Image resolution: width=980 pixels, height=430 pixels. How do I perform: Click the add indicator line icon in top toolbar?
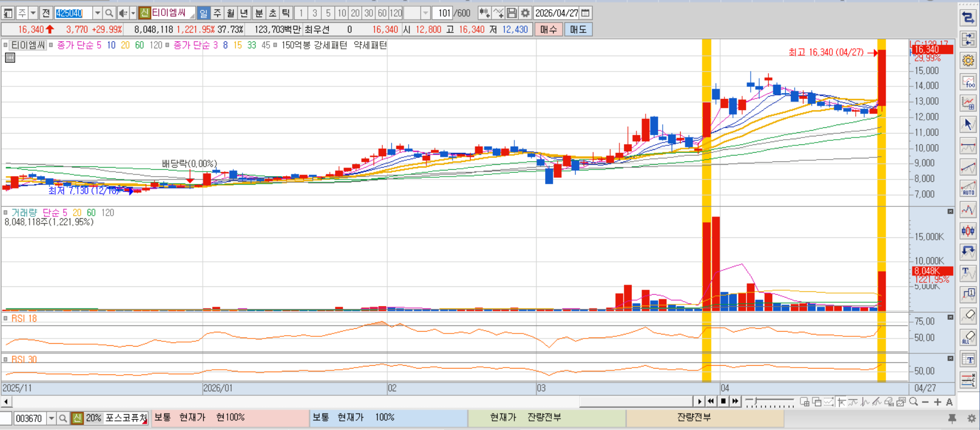498,12
